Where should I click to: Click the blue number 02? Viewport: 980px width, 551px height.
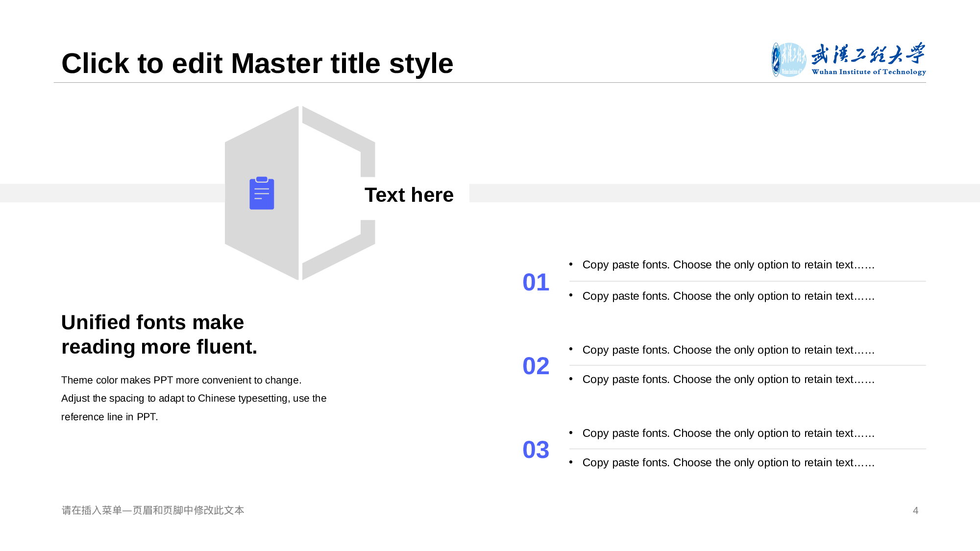[x=536, y=366]
